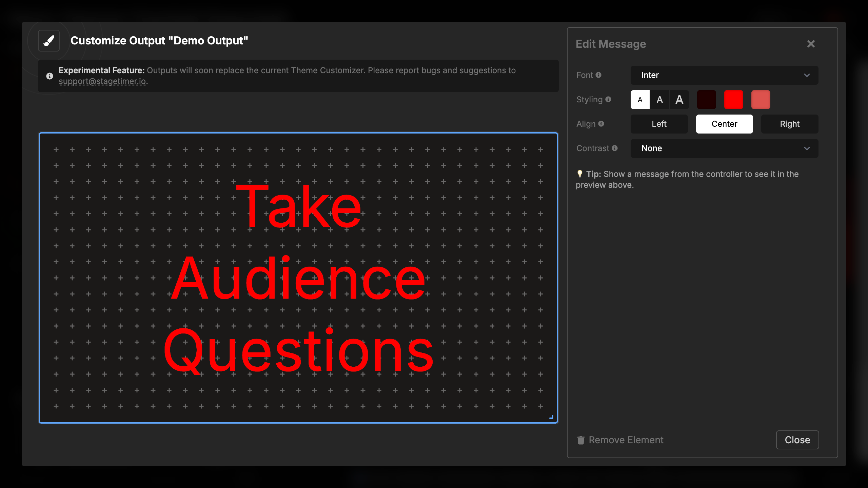Click the Align info icon
Screen dimensions: 868x488
(x=601, y=124)
